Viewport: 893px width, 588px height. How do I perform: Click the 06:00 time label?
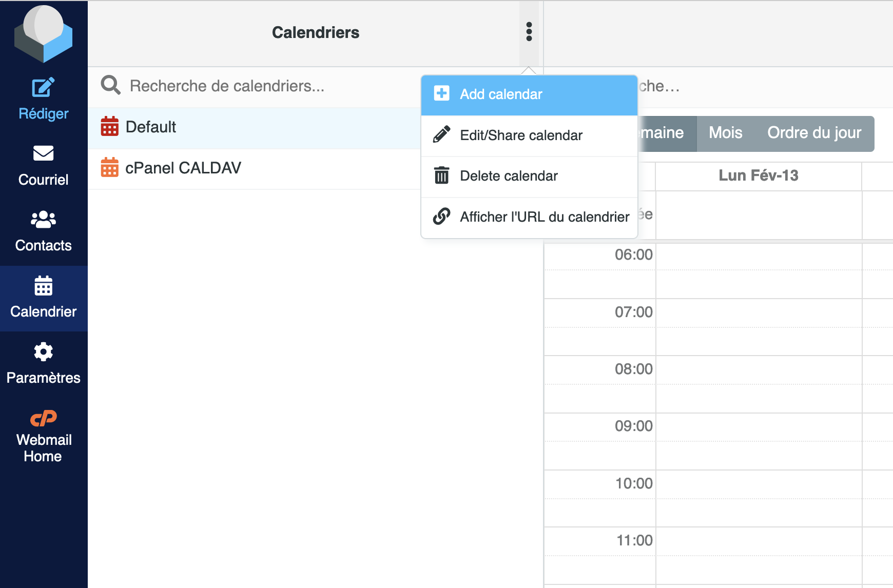tap(634, 254)
